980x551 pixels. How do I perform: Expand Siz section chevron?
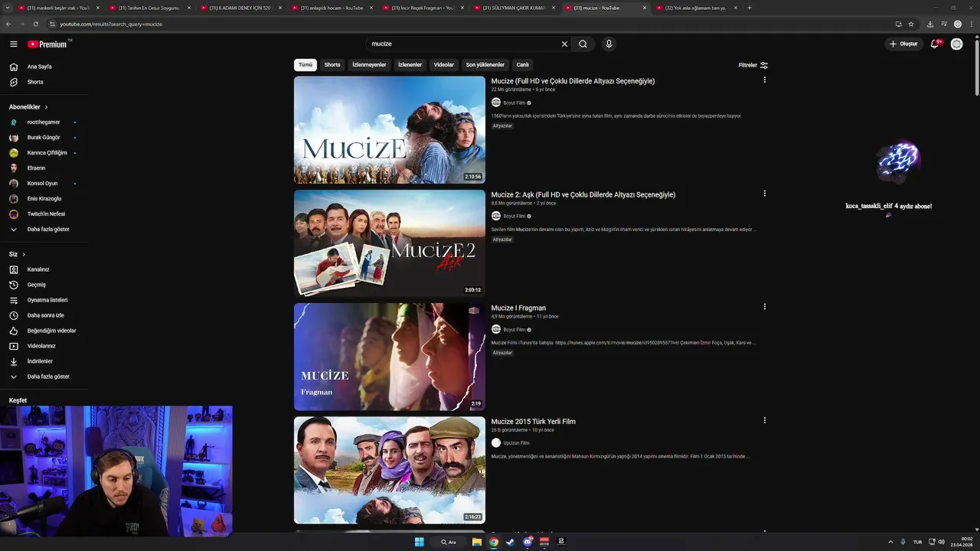[x=24, y=254]
